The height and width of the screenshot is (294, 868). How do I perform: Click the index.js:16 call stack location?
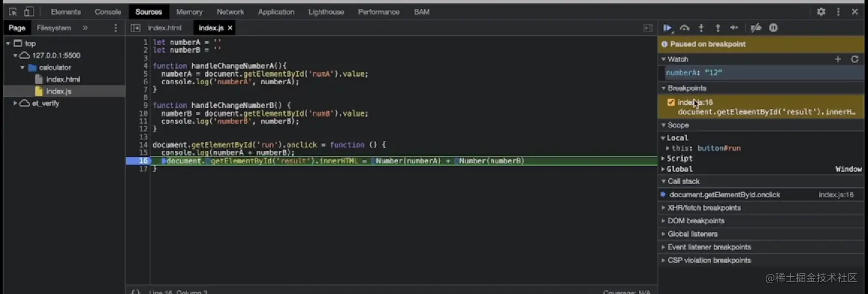pyautogui.click(x=836, y=195)
